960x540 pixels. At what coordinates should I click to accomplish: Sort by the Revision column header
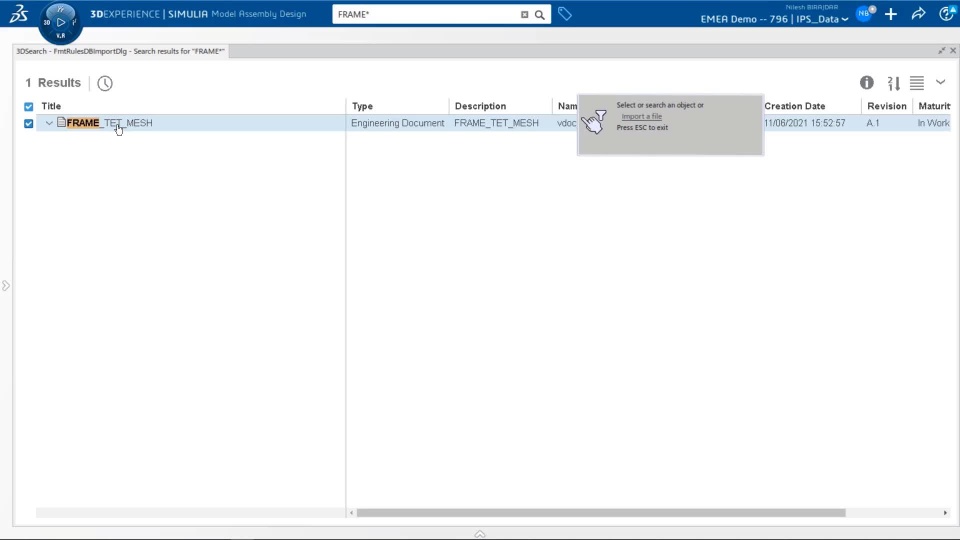[x=886, y=106]
